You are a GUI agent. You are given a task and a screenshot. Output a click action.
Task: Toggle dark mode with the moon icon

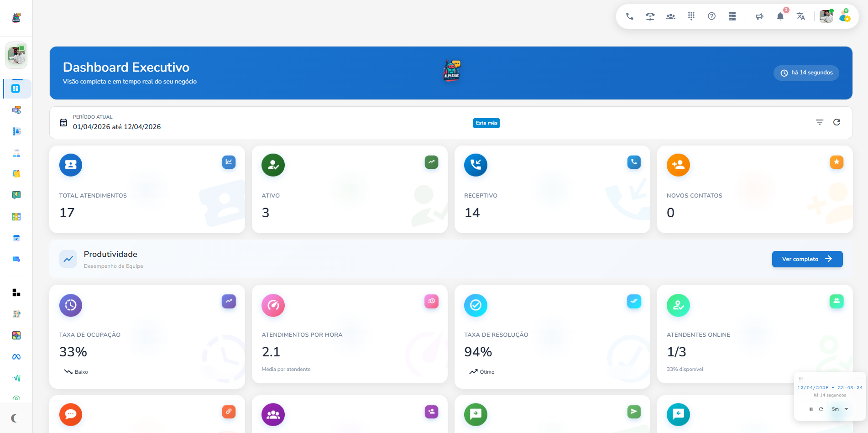pos(15,418)
